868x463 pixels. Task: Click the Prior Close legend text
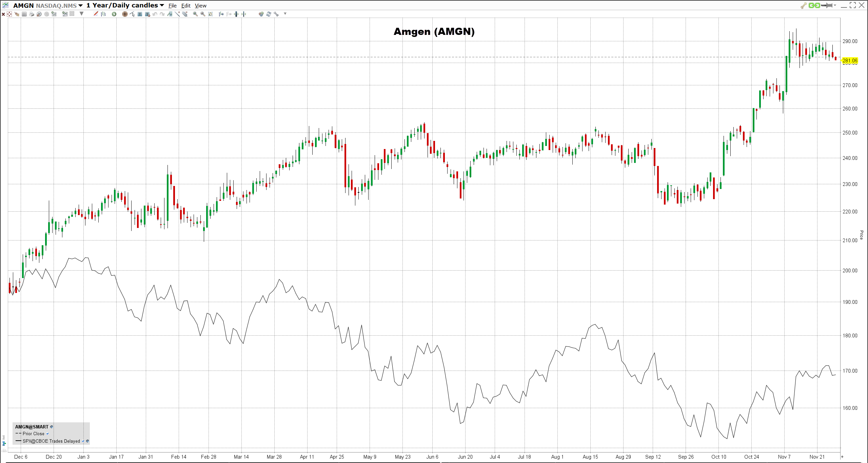click(x=34, y=434)
